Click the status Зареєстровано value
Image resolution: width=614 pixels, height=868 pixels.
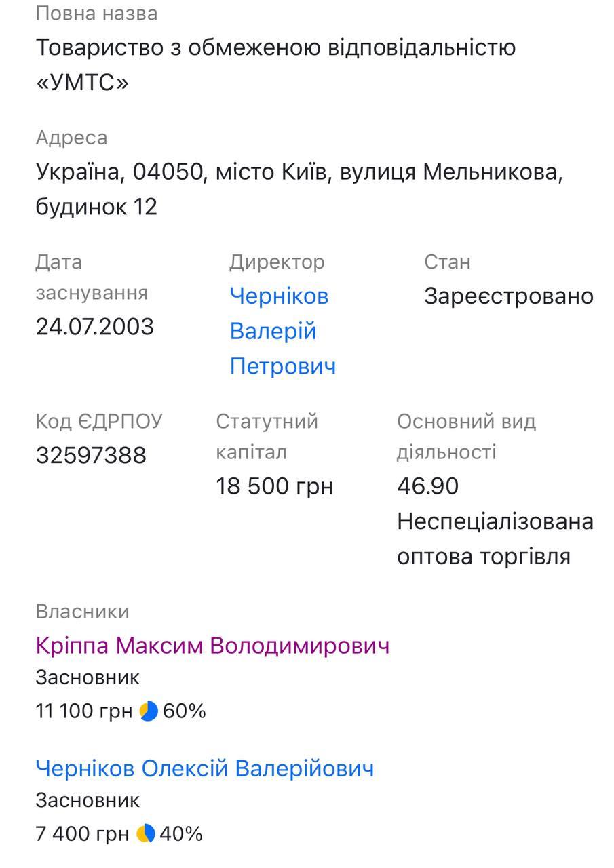coord(509,296)
